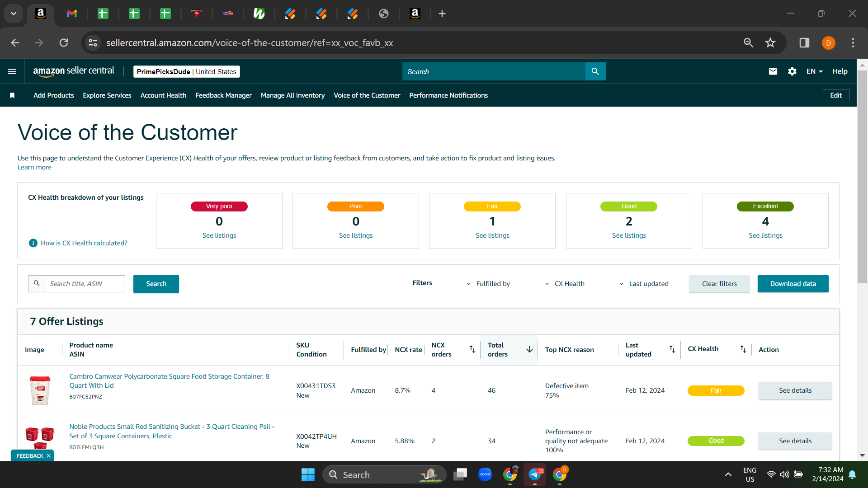Viewport: 868px width, 488px height.
Task: See listings under Fair
Action: (492, 235)
